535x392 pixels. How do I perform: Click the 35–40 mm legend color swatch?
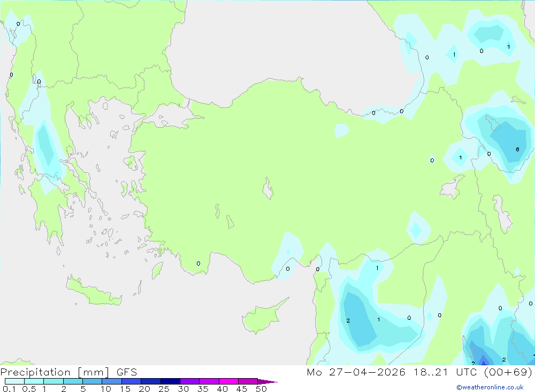(x=209, y=381)
